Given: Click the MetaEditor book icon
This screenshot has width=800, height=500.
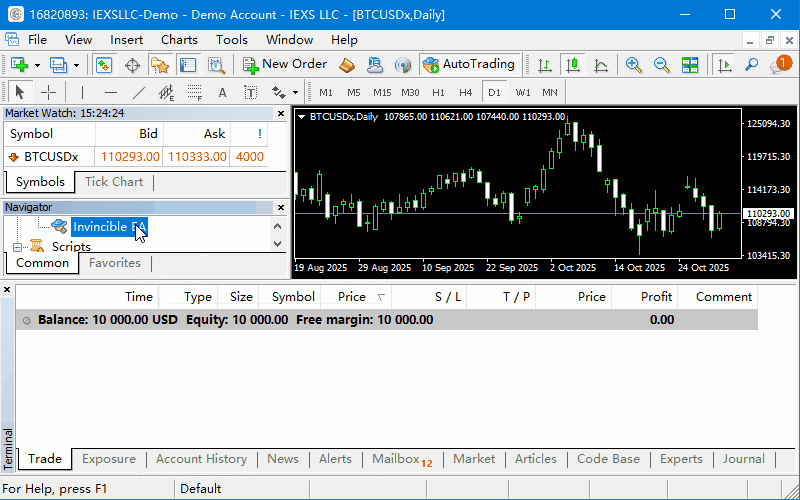Looking at the screenshot, I should [347, 65].
